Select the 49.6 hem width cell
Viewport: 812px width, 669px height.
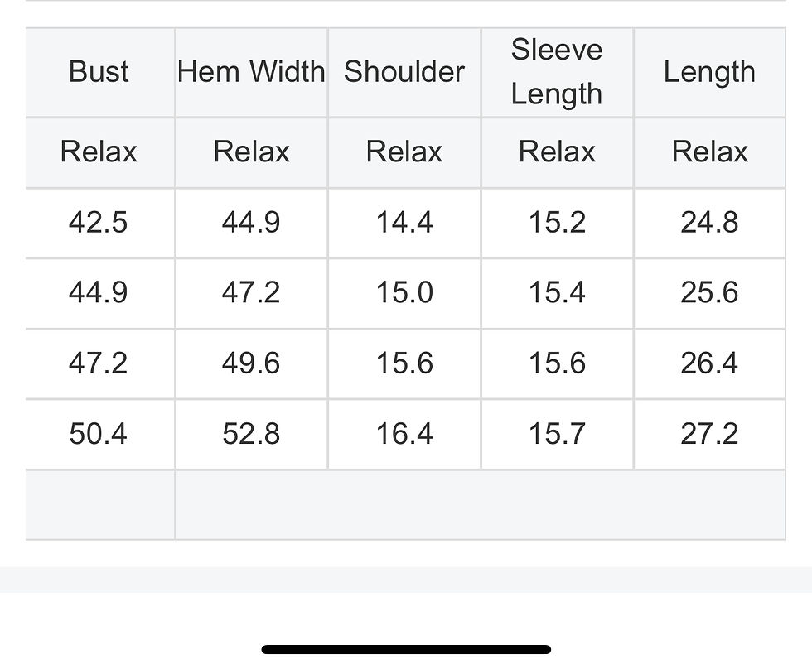251,363
